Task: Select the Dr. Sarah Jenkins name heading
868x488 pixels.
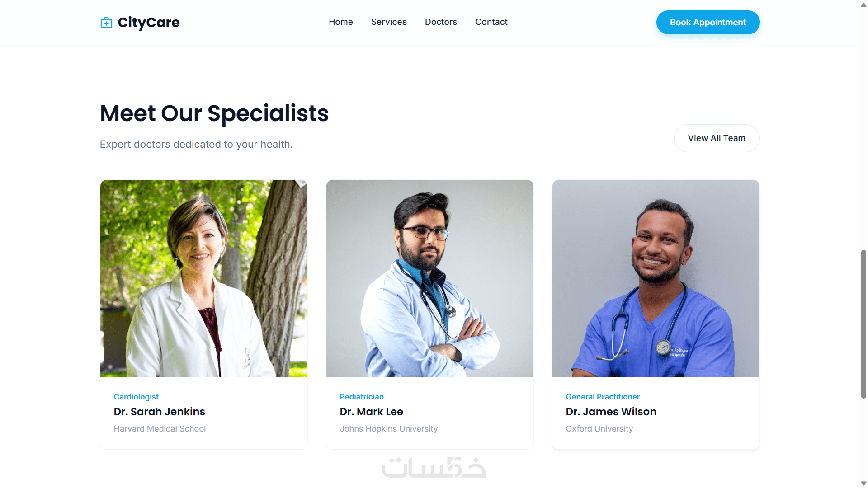Action: 160,412
